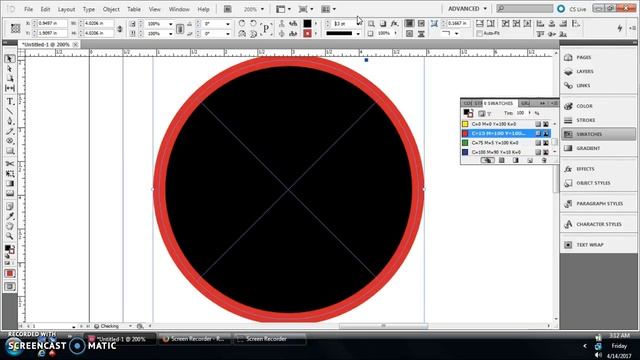Open the Paragraph Styles panel
640x360 pixels.
click(x=598, y=204)
